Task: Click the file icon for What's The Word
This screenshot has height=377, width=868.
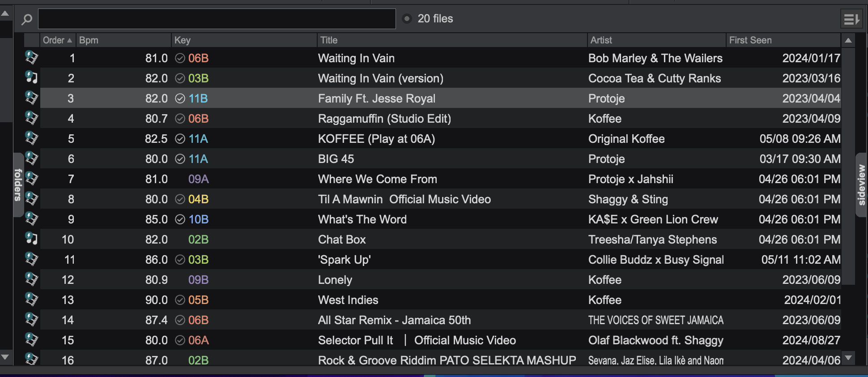Action: [x=31, y=218]
